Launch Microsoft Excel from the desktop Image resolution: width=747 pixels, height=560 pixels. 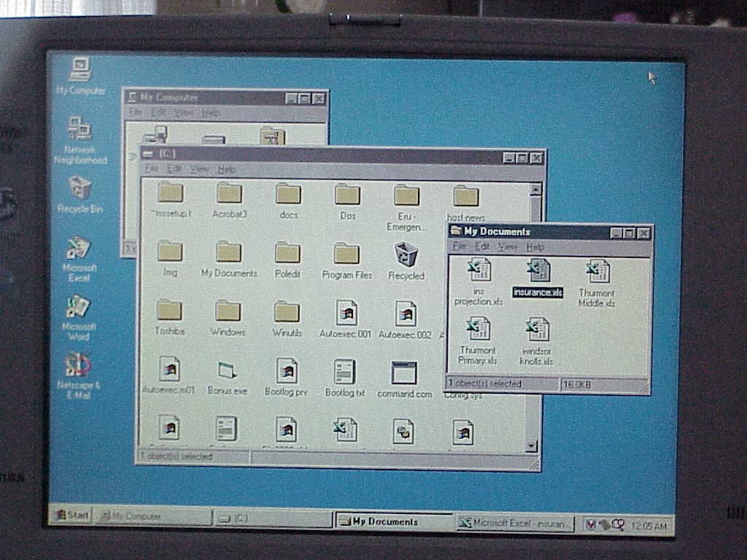79,259
